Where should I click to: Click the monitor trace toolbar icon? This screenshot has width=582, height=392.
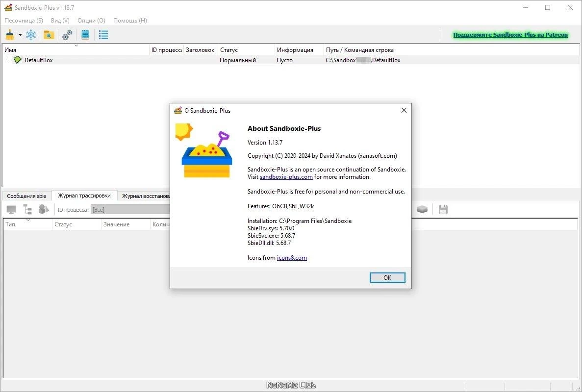pyautogui.click(x=11, y=210)
